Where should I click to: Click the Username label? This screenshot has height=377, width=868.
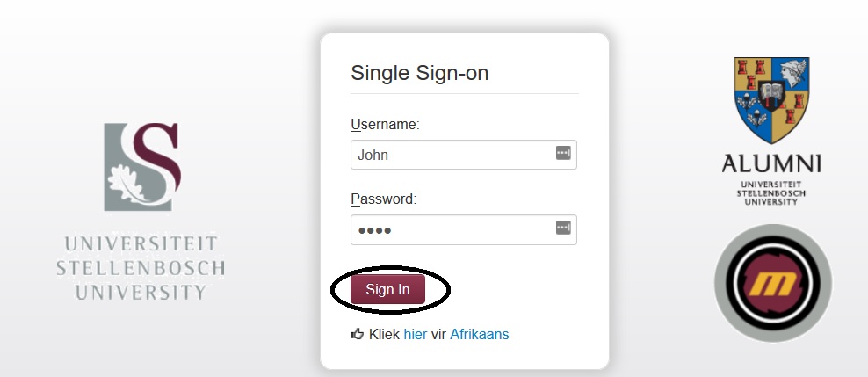point(385,124)
